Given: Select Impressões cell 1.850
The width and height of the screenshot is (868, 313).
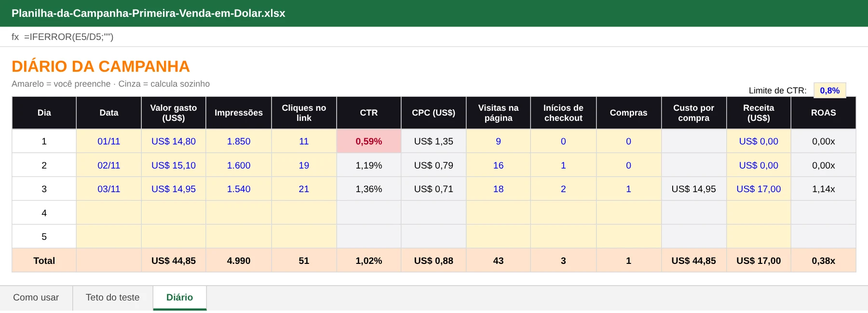Looking at the screenshot, I should [x=239, y=141].
